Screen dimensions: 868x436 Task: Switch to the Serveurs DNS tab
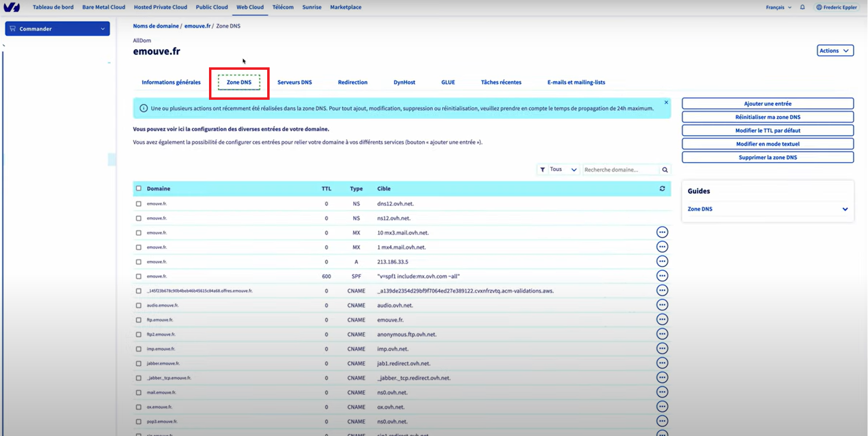pyautogui.click(x=294, y=82)
